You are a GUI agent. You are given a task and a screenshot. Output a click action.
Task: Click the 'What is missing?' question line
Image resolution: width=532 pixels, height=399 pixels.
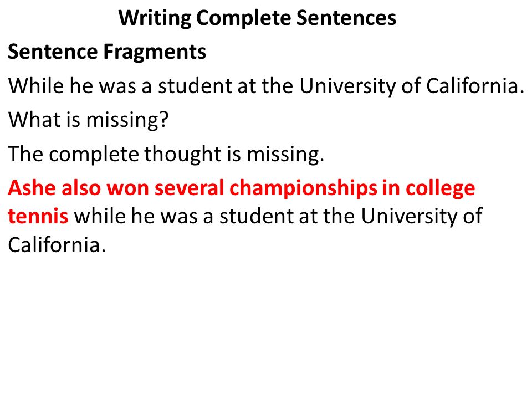(88, 120)
